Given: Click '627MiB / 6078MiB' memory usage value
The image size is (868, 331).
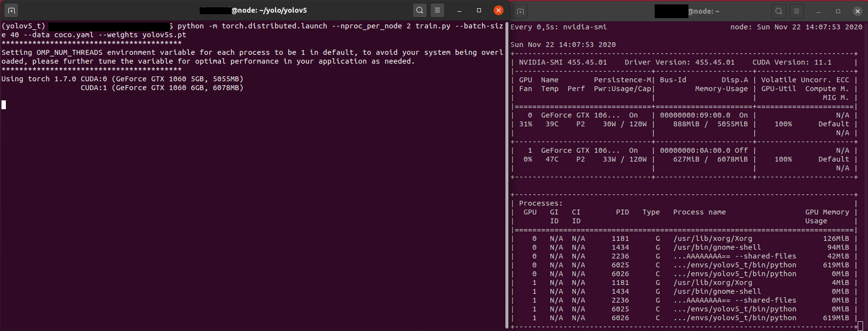Looking at the screenshot, I should click(710, 159).
